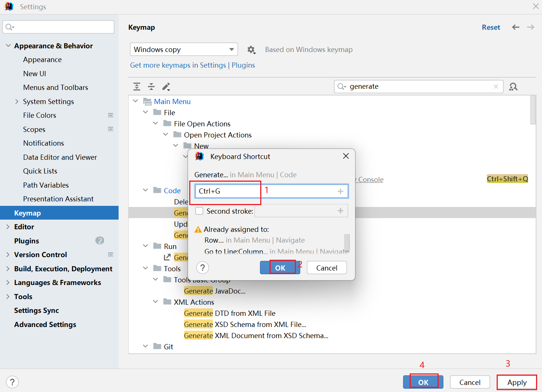Select the Keymap settings page
The width and height of the screenshot is (542, 392).
[59, 213]
